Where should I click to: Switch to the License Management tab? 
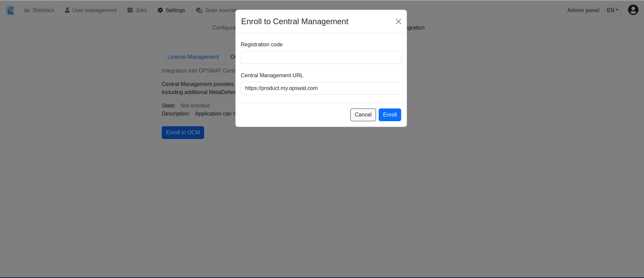[x=193, y=57]
